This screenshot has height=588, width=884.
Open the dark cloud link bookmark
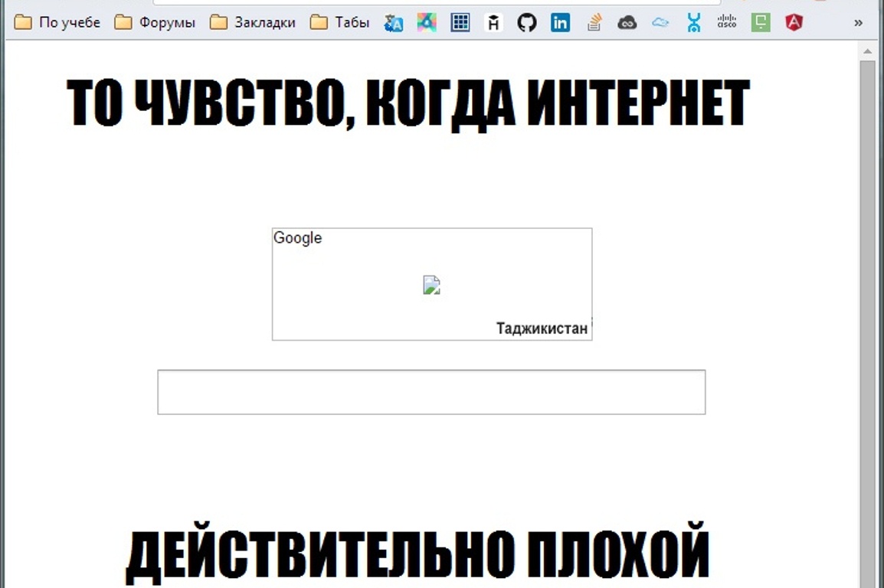[x=627, y=23]
